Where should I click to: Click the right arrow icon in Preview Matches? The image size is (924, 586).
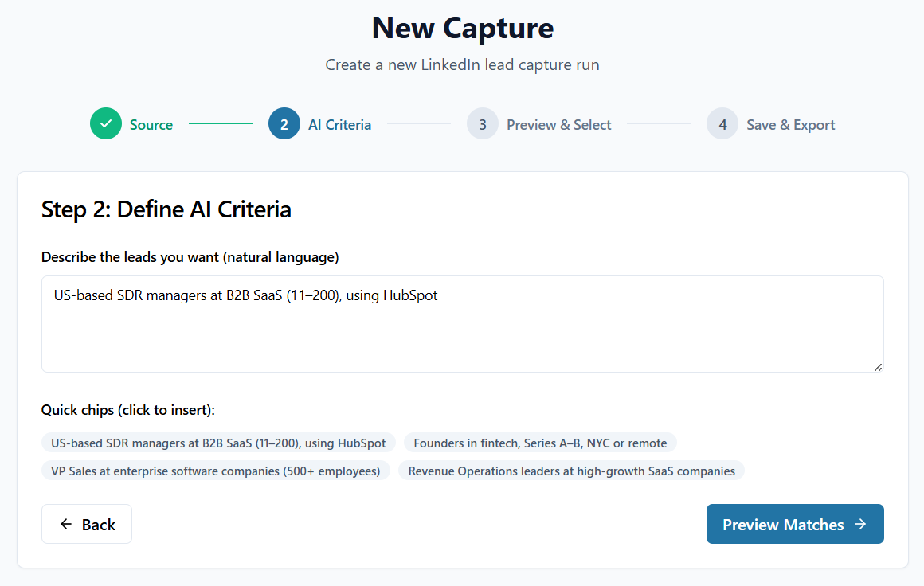[x=860, y=524]
